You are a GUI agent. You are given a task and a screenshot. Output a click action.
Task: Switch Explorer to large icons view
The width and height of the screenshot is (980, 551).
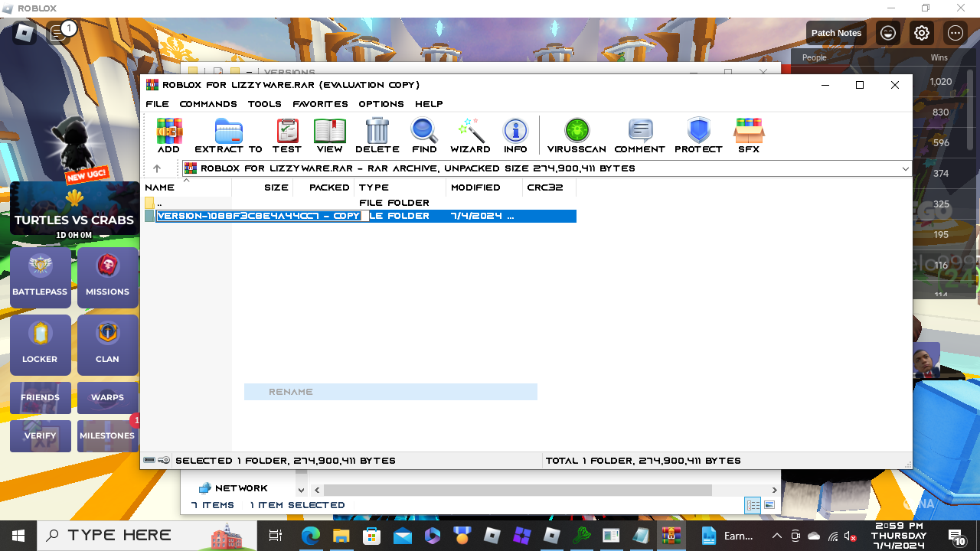769,505
